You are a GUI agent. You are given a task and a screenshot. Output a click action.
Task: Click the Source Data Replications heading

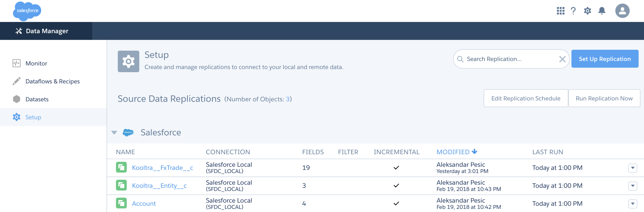(169, 99)
